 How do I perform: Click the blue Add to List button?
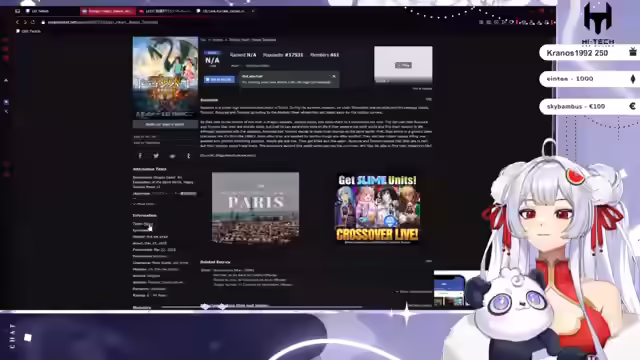coord(219,80)
